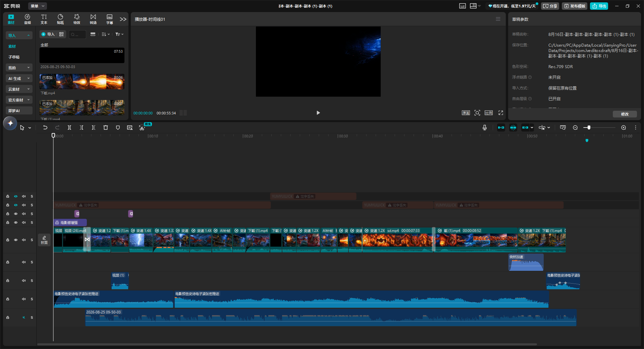The image size is (644, 349).
Task: Expand the 云素材 sidebar section
Action: click(19, 89)
